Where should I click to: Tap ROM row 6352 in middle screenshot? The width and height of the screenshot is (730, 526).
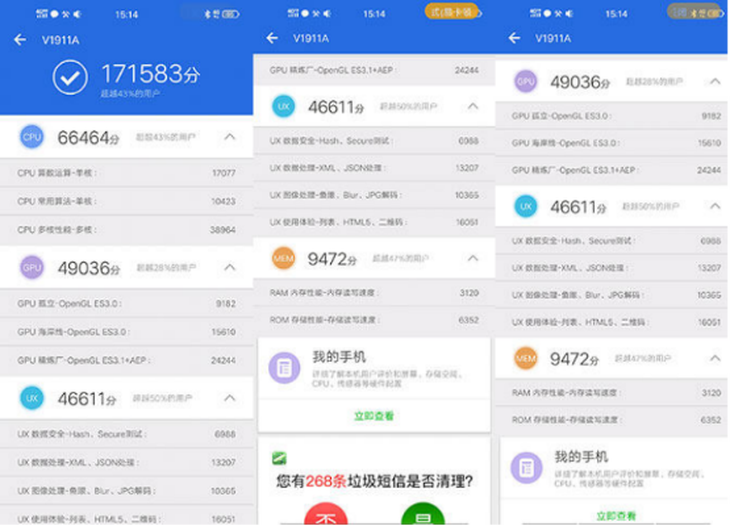374,320
